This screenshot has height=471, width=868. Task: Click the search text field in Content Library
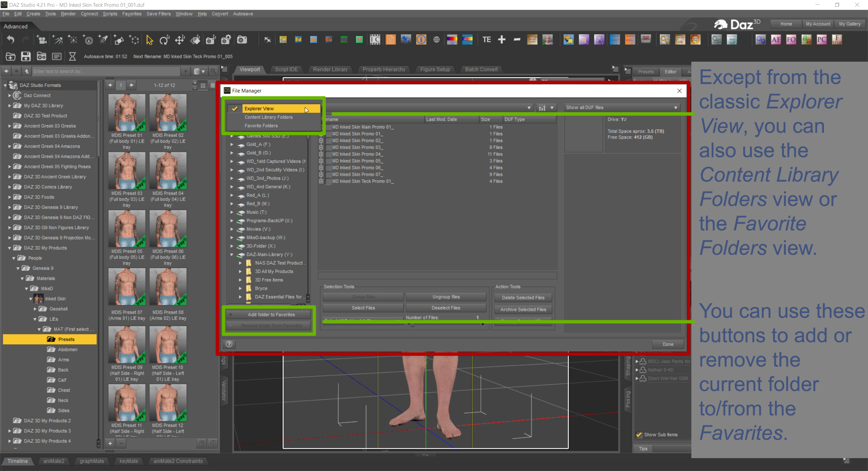[x=107, y=71]
